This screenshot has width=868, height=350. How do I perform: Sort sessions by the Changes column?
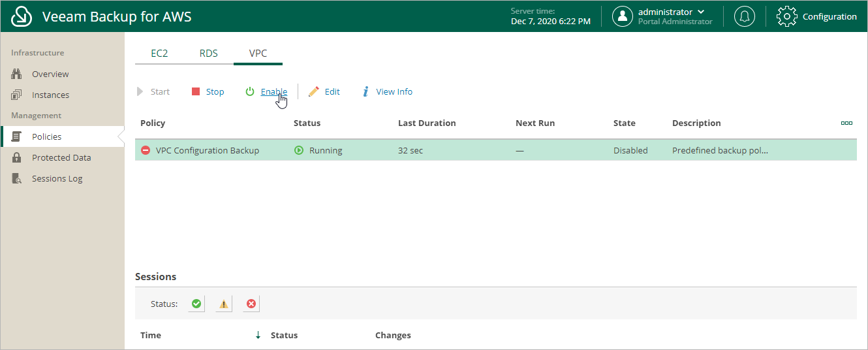click(x=393, y=335)
